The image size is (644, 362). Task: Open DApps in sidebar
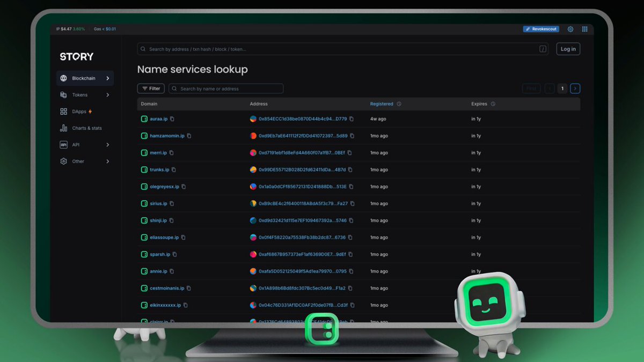click(85, 112)
